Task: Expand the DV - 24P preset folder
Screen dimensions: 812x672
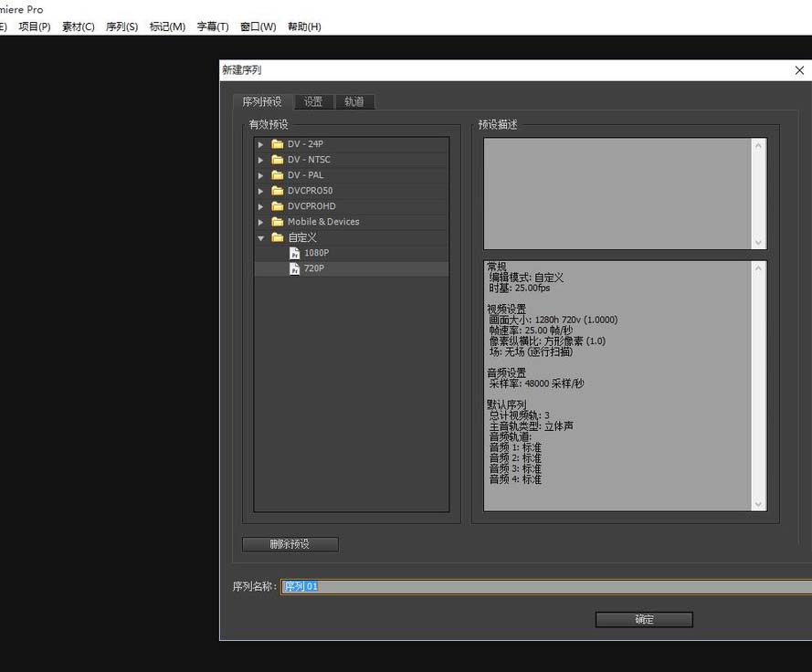Action: pyautogui.click(x=261, y=143)
